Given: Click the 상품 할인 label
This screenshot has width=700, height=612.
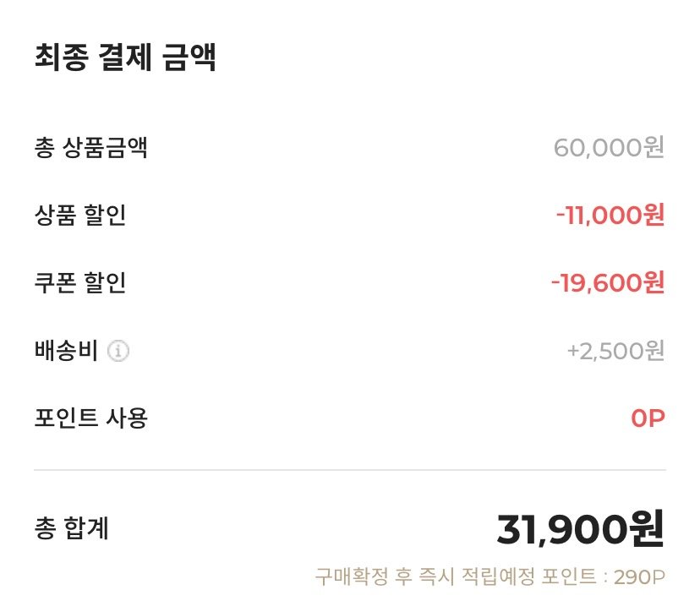Looking at the screenshot, I should (x=80, y=216).
